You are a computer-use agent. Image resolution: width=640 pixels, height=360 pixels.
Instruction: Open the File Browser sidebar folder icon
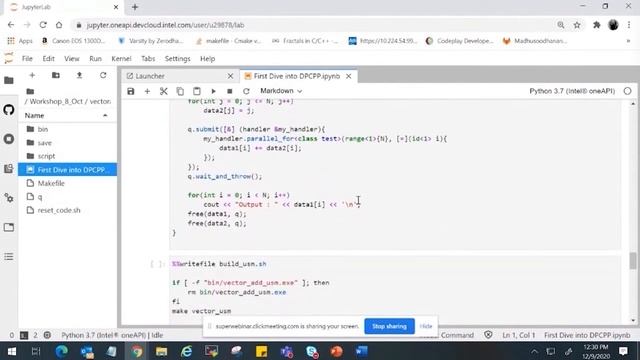point(9,80)
